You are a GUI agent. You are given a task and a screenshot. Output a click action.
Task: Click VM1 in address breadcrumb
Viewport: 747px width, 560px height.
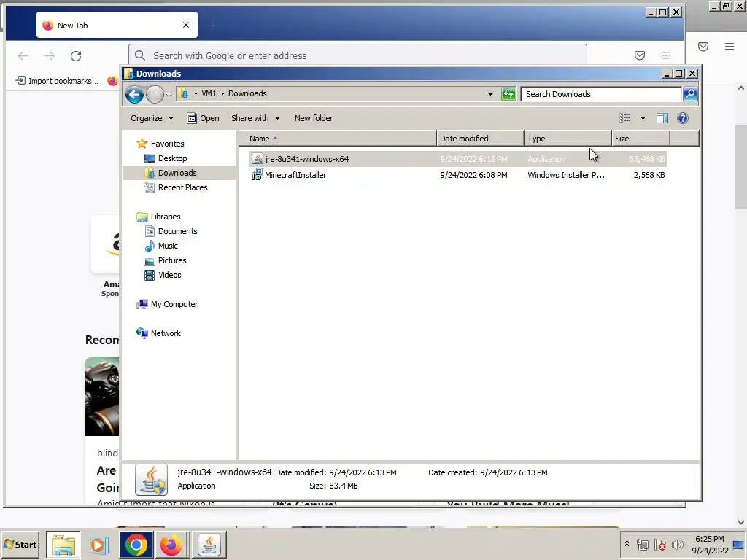click(x=209, y=94)
